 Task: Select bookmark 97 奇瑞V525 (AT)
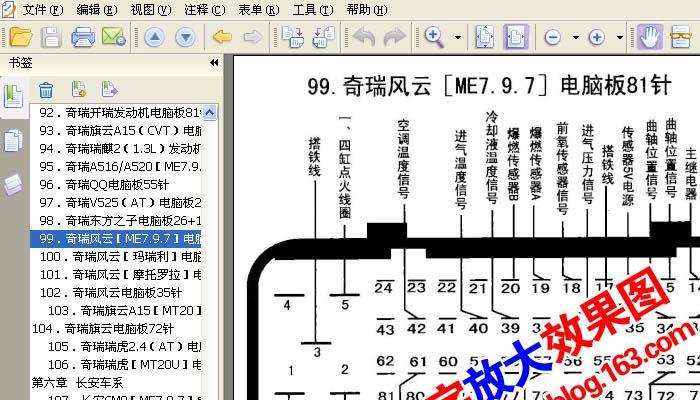click(120, 203)
